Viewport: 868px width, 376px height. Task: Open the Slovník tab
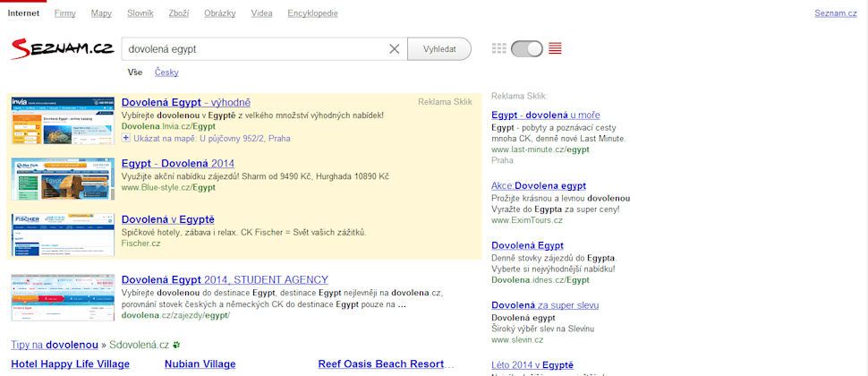tap(140, 13)
